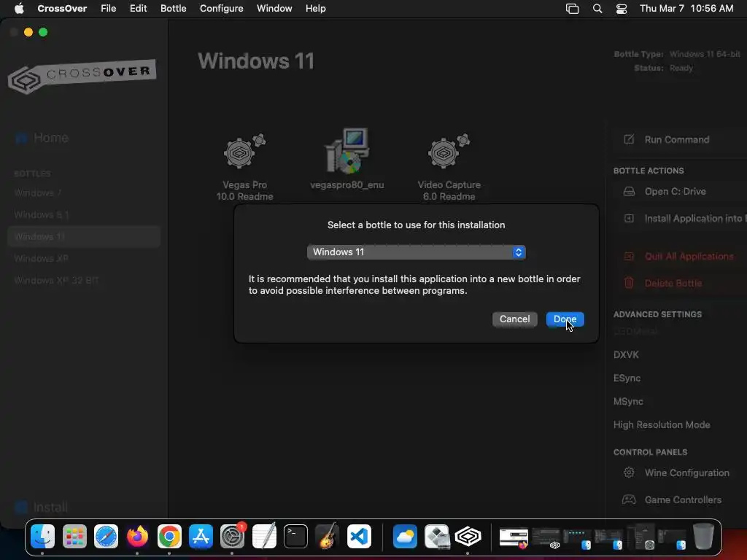
Task: Open the CrossOver application menu
Action: click(x=62, y=9)
